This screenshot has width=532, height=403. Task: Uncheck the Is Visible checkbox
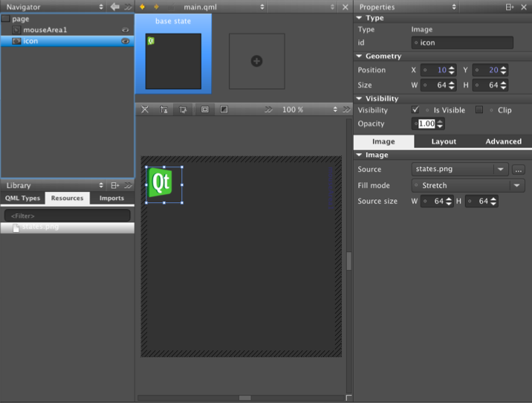(x=415, y=109)
